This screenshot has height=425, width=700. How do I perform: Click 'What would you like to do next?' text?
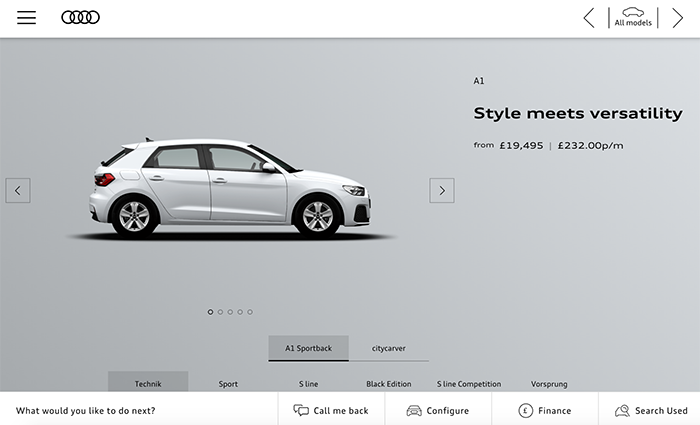pos(86,411)
